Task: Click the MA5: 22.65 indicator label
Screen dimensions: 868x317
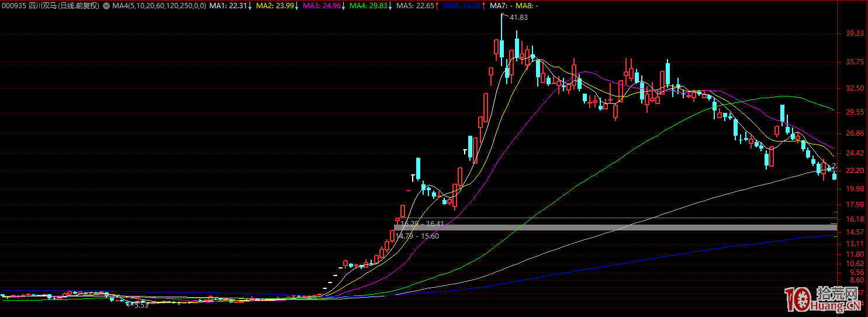Action: tap(414, 5)
